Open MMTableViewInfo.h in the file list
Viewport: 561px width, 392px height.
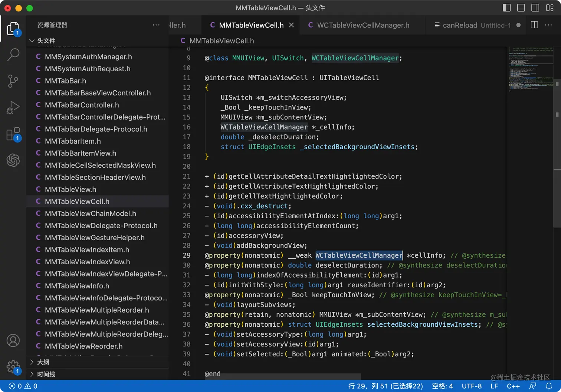(77, 286)
